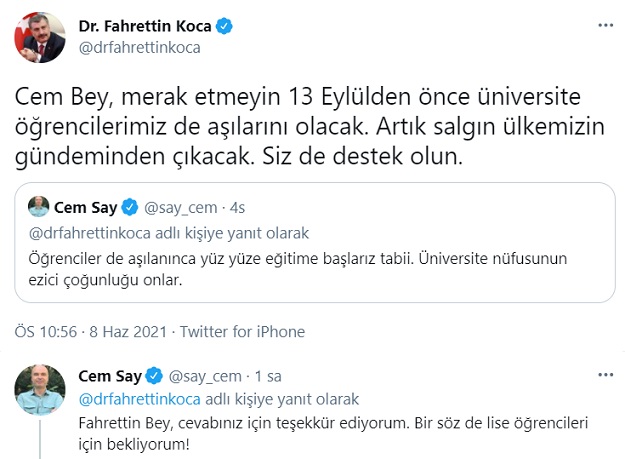
Task: Click @drfahrettinkoca mention inside quoted tweet
Action: [95, 233]
